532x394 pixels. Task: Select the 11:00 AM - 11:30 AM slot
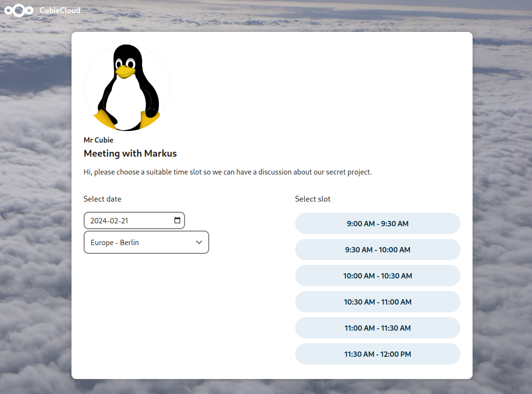[x=377, y=328]
